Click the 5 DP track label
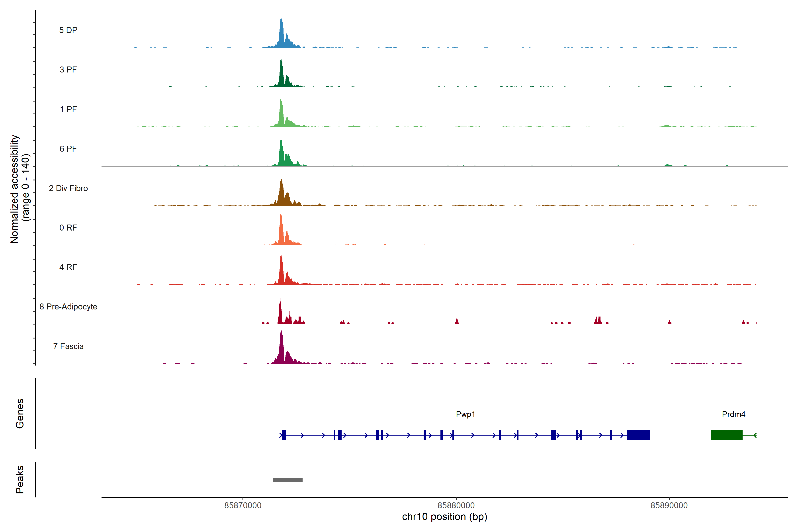Viewport: 798px width, 532px height. (68, 30)
